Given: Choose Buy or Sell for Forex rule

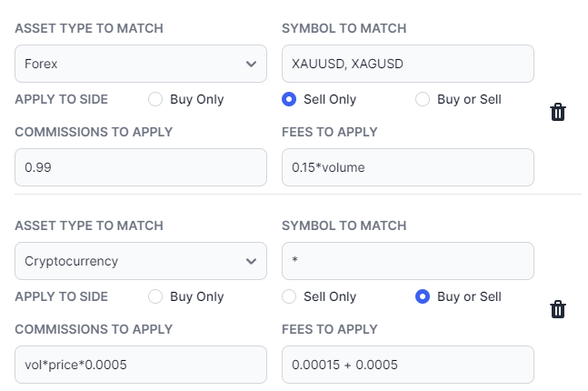Looking at the screenshot, I should 423,99.
